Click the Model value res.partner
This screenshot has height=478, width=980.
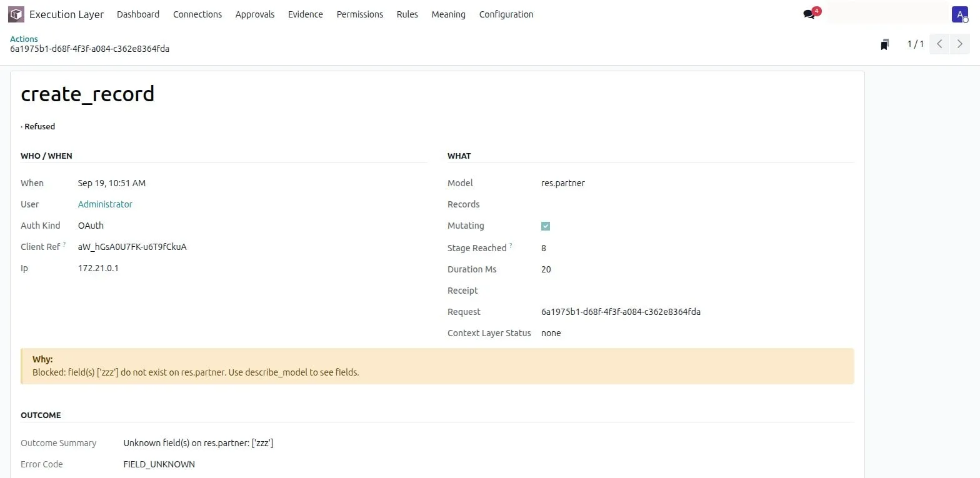(563, 183)
